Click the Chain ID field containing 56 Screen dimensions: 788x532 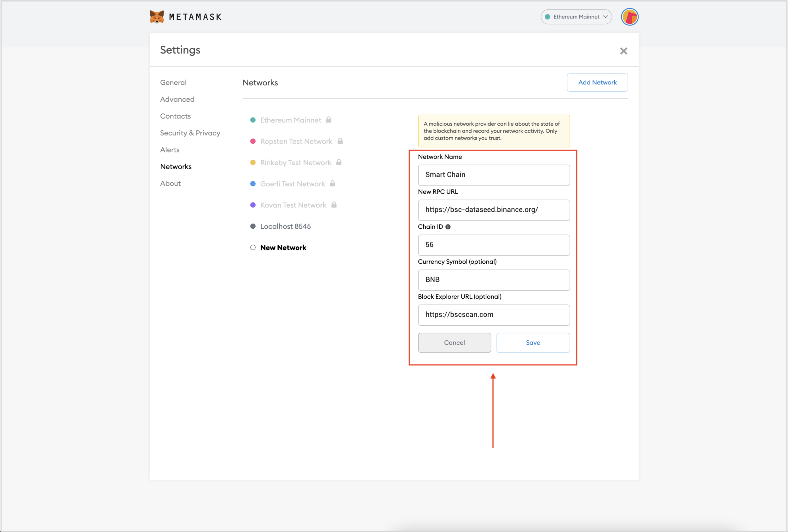pos(494,245)
